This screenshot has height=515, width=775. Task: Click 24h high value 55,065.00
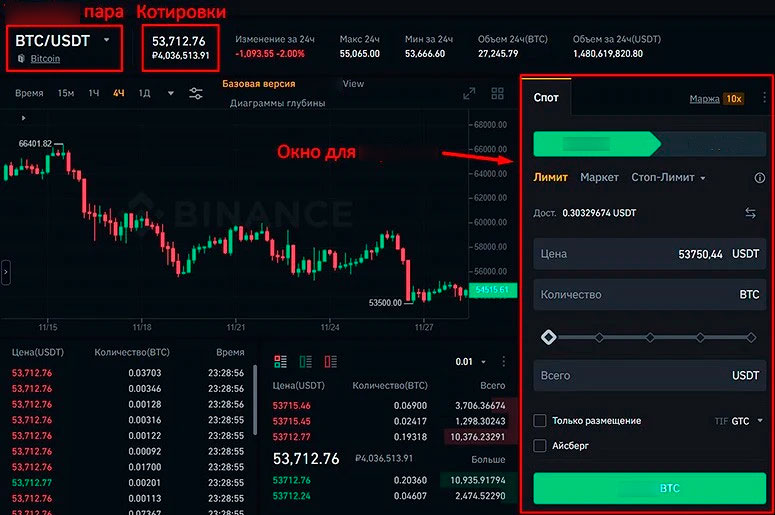tap(359, 54)
